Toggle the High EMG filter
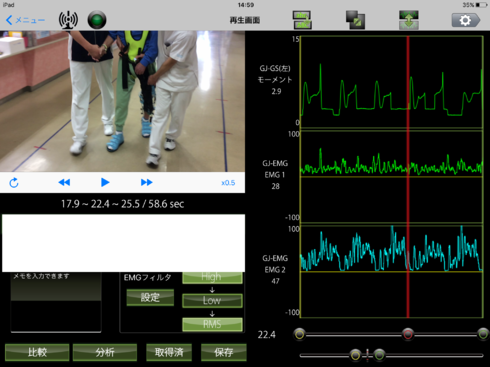This screenshot has height=367, width=490. [x=212, y=277]
